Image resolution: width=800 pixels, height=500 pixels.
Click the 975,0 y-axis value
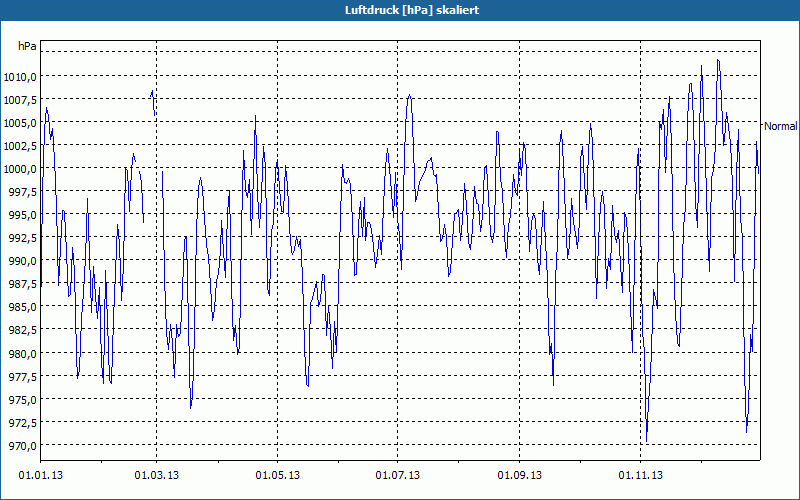23,399
